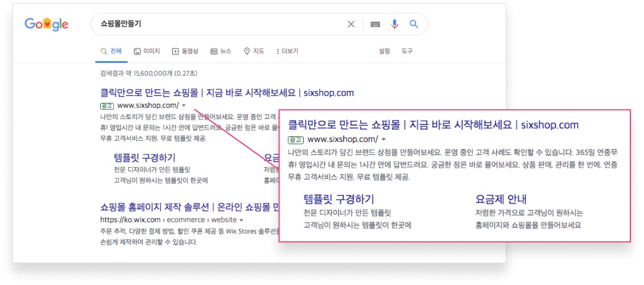644x285 pixels.
Task: Click 광고 badge in zoomed callout
Action: [x=296, y=139]
